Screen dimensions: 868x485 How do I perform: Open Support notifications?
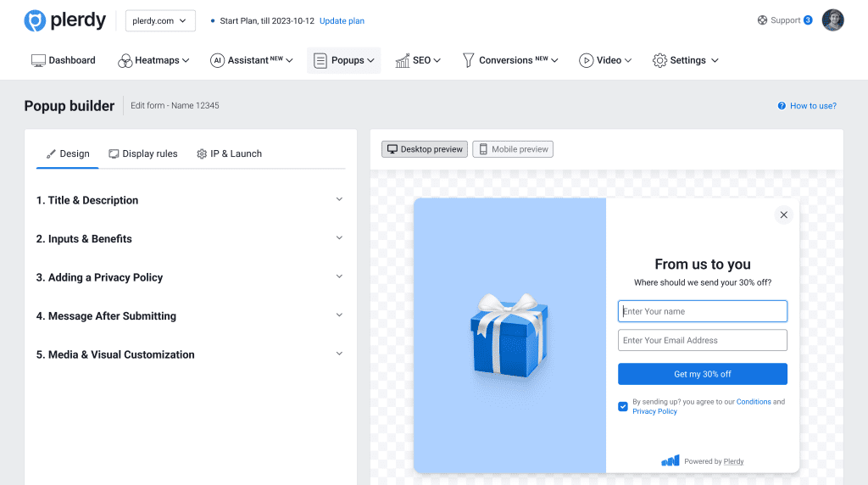click(x=785, y=20)
